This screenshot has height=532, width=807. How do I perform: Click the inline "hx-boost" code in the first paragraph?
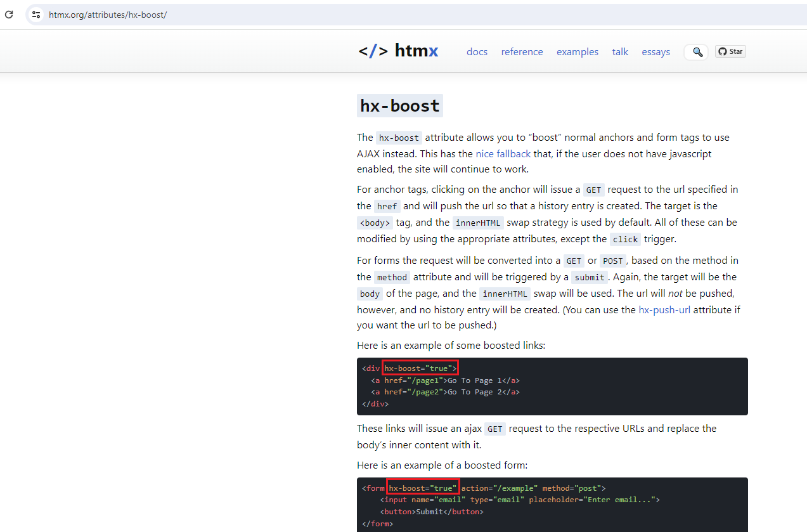[399, 138]
